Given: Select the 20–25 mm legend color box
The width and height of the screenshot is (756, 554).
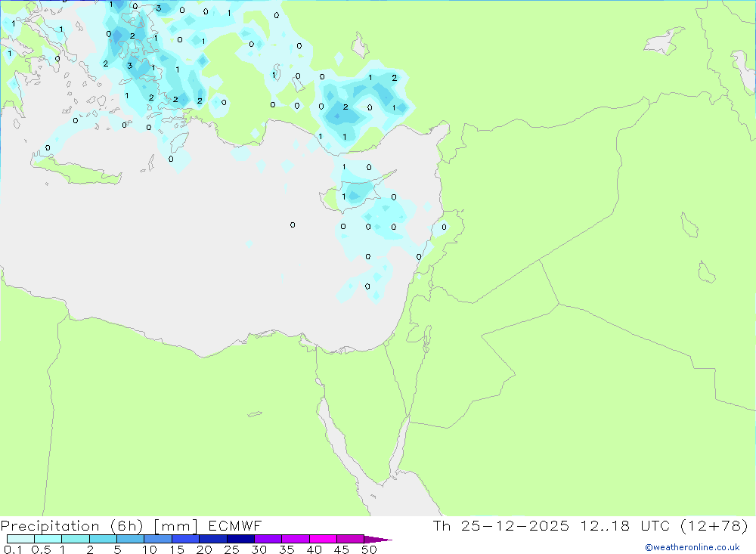Looking at the screenshot, I should tap(213, 539).
